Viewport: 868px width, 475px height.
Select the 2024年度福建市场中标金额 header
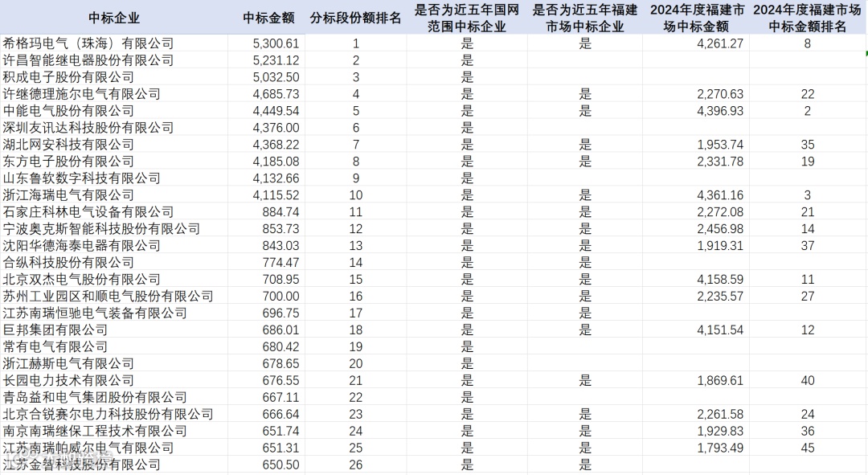coord(696,18)
